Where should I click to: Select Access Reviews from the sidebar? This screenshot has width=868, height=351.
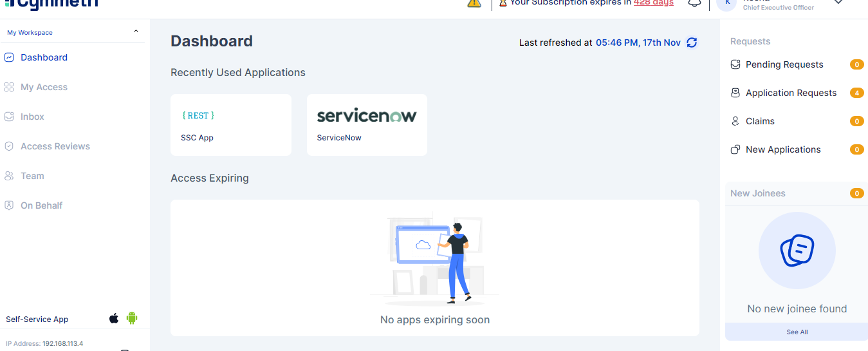(55, 146)
